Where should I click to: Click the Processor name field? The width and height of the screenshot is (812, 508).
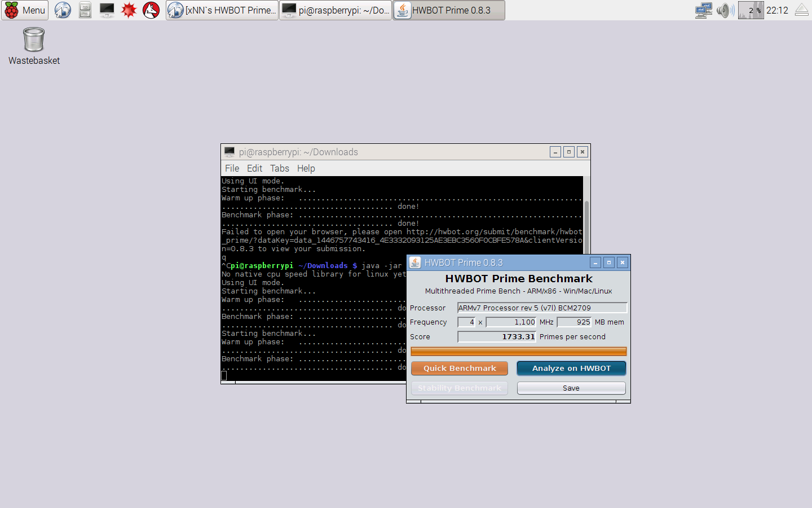click(542, 308)
